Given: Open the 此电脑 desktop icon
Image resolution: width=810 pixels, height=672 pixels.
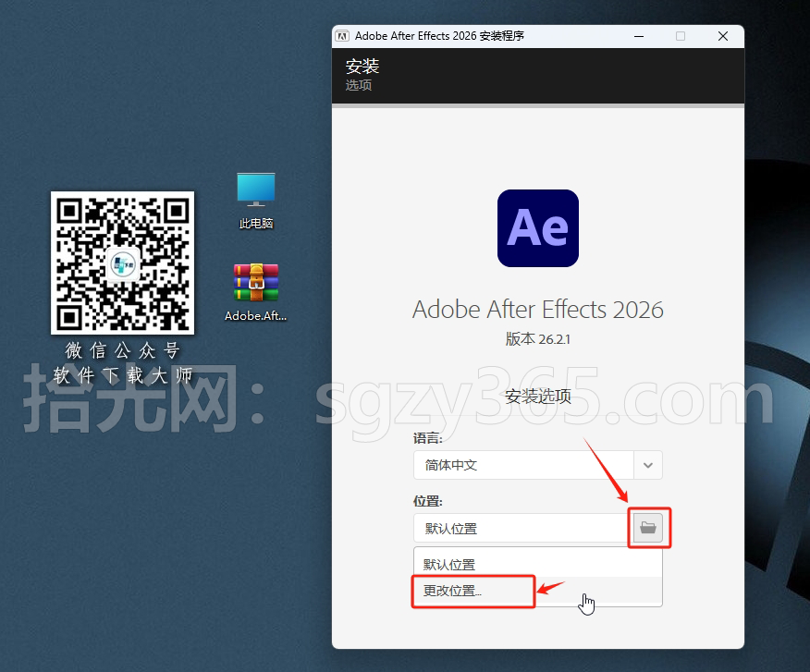Looking at the screenshot, I should point(256,201).
